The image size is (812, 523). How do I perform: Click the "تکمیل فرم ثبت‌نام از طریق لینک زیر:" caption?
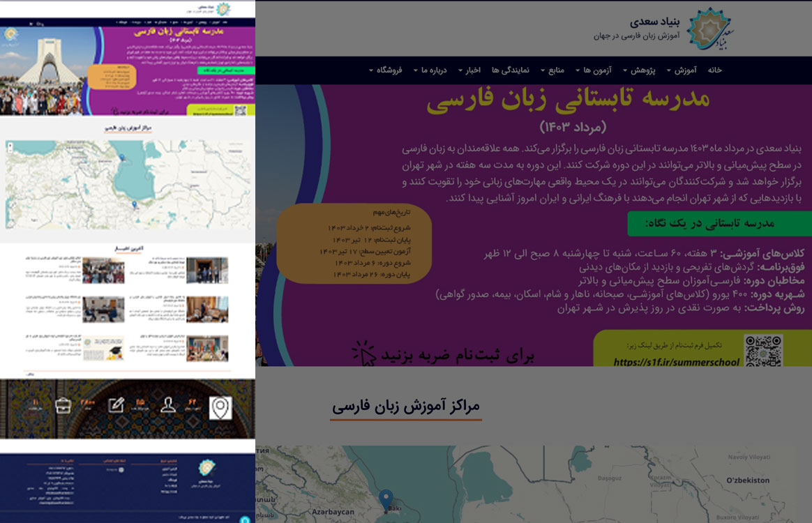pyautogui.click(x=674, y=345)
